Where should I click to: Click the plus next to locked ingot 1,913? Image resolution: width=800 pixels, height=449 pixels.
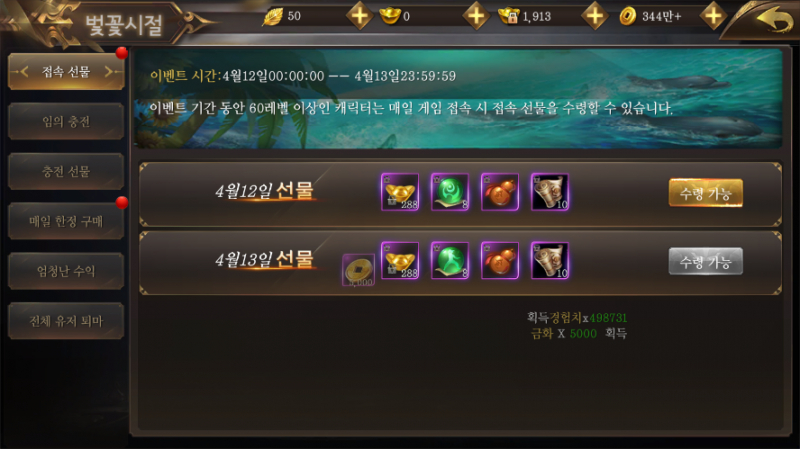[595, 16]
